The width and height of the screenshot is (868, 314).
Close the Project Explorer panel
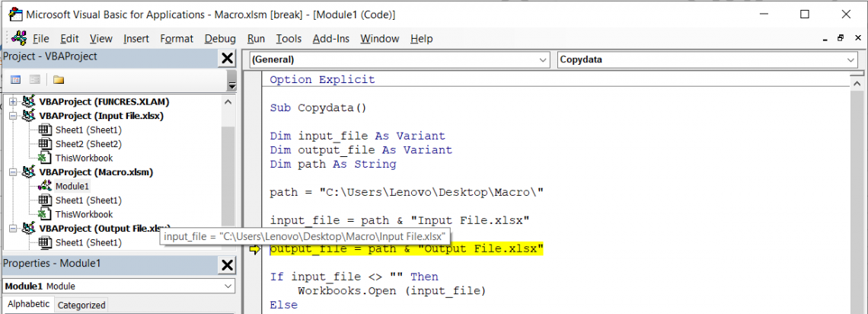pos(227,59)
